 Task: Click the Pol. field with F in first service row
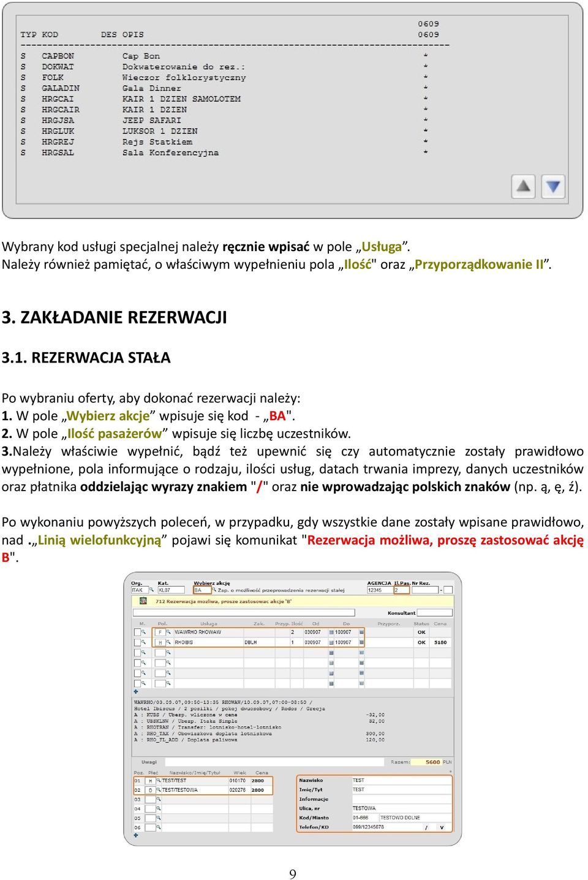point(160,632)
